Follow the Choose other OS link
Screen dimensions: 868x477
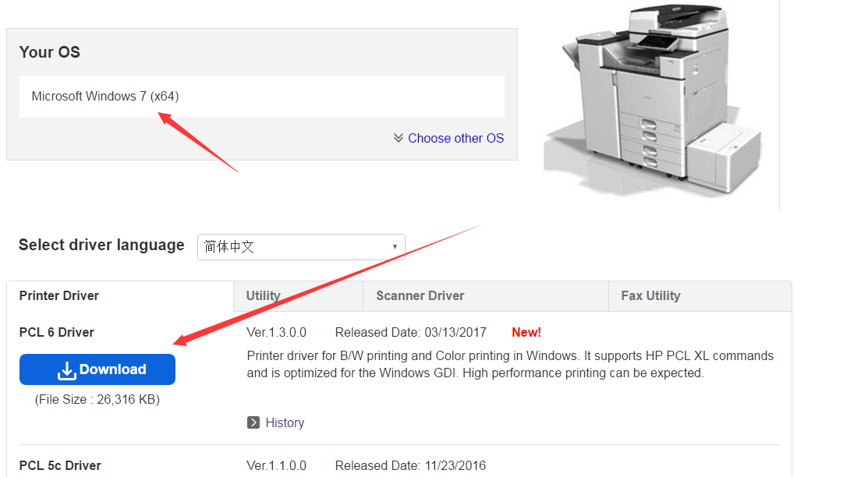[455, 138]
